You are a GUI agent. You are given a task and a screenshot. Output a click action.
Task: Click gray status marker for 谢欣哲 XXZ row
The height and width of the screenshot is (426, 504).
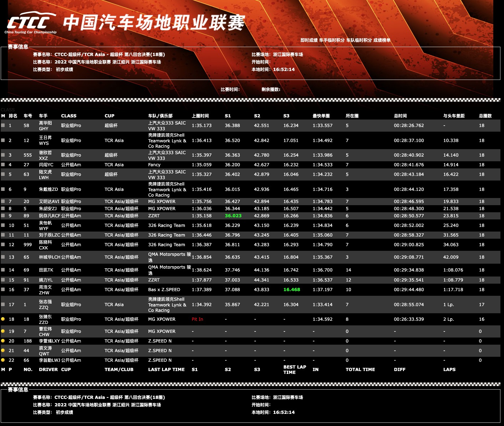pyautogui.click(x=3, y=155)
